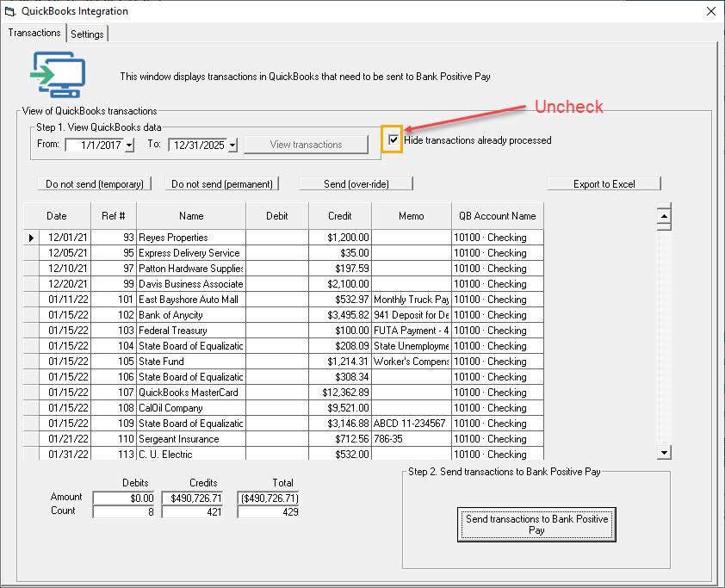Click ref number 106 cell
725x588 pixels.
[x=114, y=377]
